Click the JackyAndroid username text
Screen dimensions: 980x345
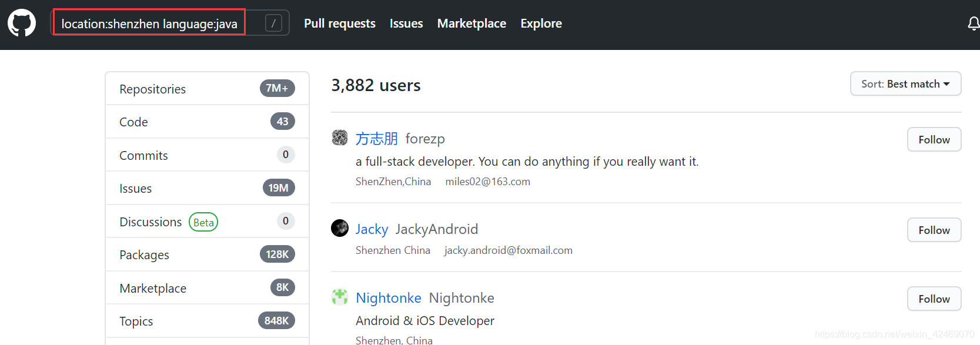437,229
